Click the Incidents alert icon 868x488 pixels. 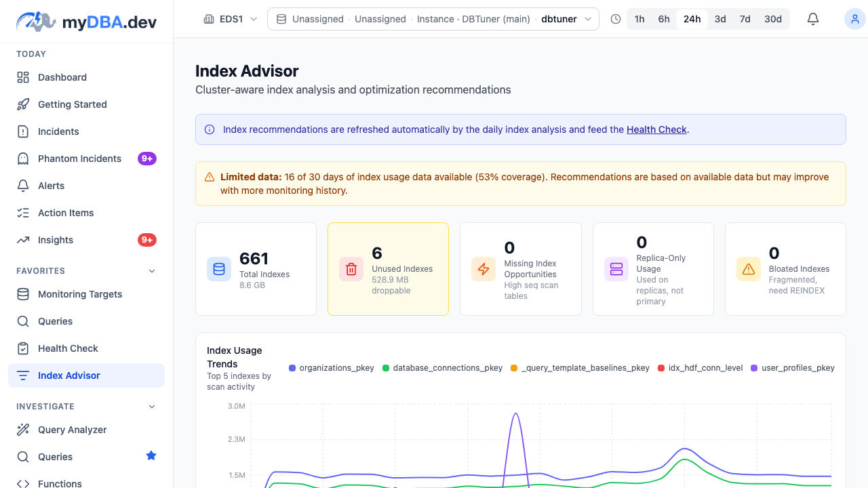[23, 131]
